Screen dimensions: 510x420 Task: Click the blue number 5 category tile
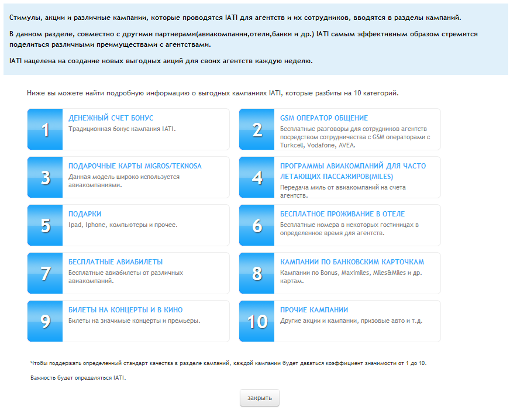pos(45,225)
